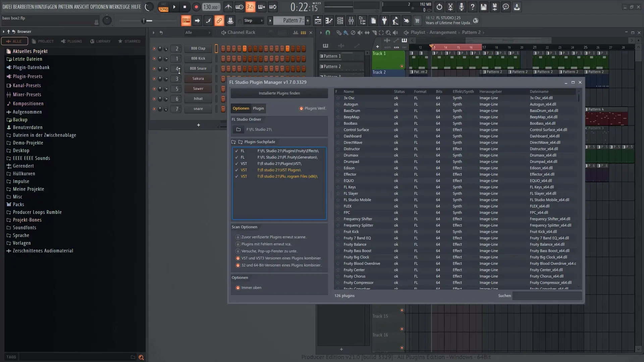Image resolution: width=644 pixels, height=362 pixels.
Task: Click Suchen button in Plugin Manager
Action: point(504,295)
